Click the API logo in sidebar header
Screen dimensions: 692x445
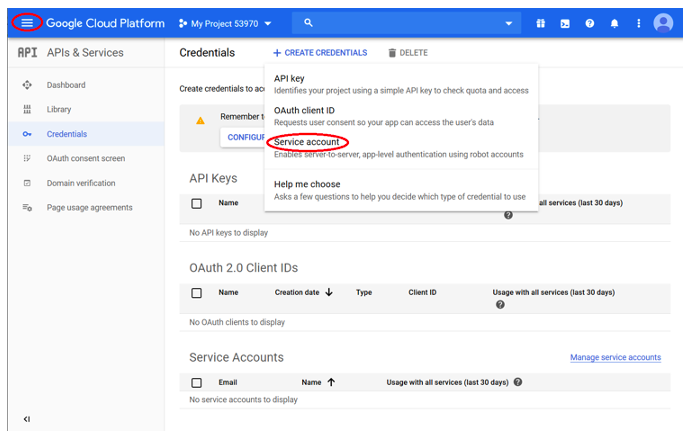tap(27, 53)
